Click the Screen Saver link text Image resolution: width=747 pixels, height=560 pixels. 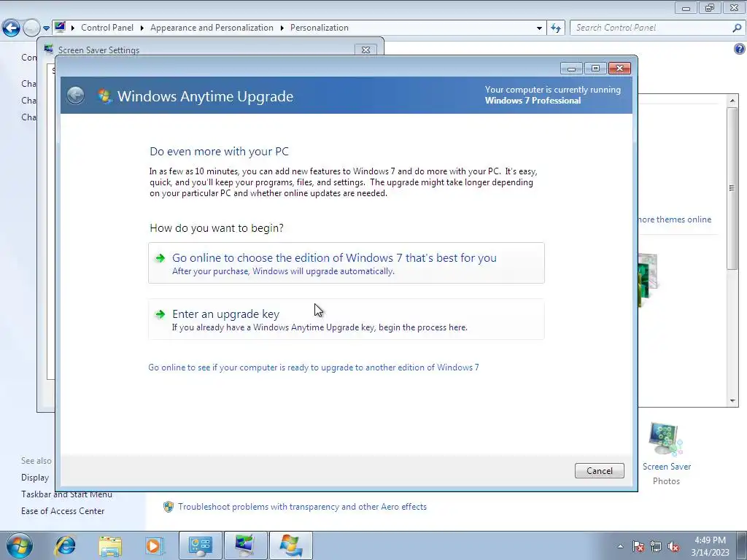667,467
